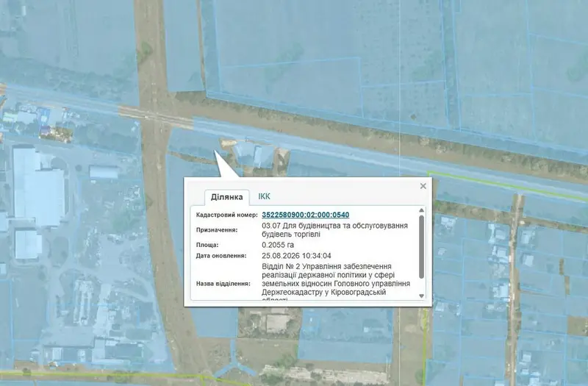Click the popup scrollbar up arrow
The image size is (588, 386).
(421, 210)
